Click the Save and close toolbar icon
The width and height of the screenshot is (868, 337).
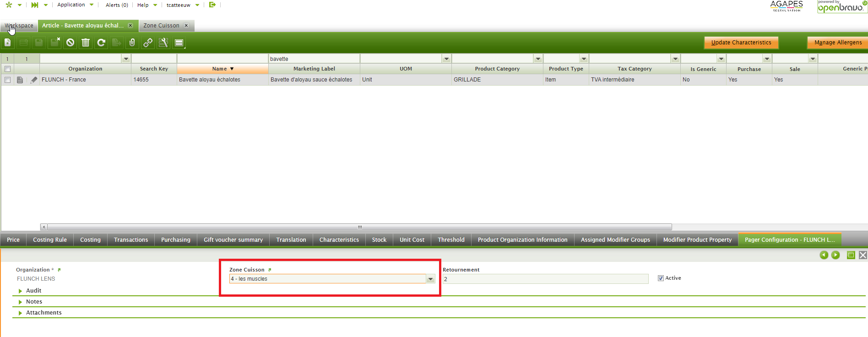click(55, 43)
